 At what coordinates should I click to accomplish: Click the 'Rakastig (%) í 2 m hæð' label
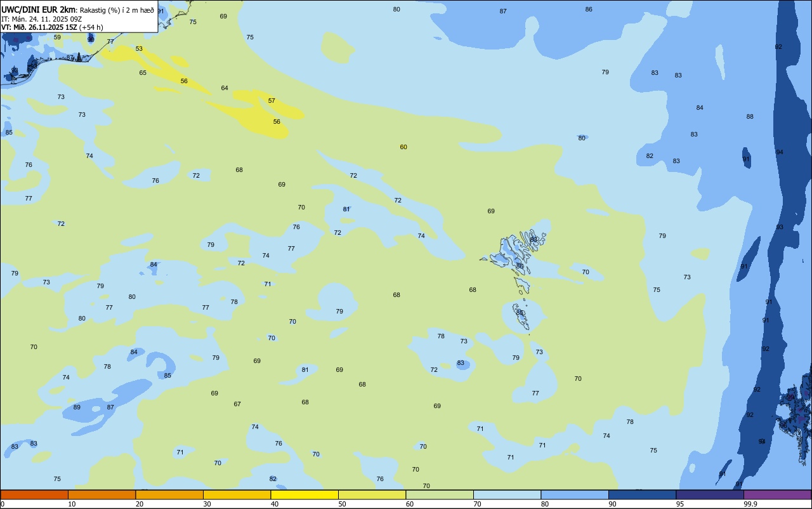117,10
